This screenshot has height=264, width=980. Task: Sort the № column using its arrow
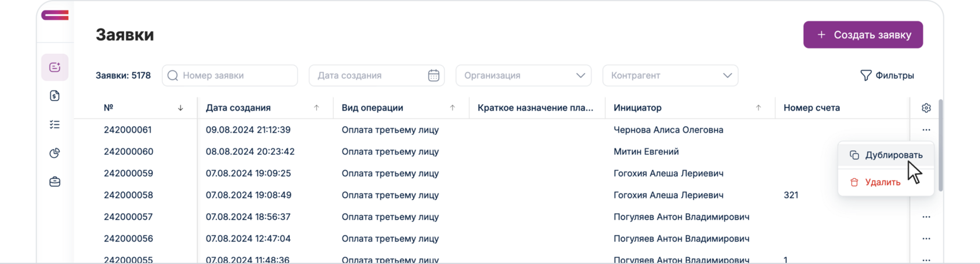tap(180, 108)
